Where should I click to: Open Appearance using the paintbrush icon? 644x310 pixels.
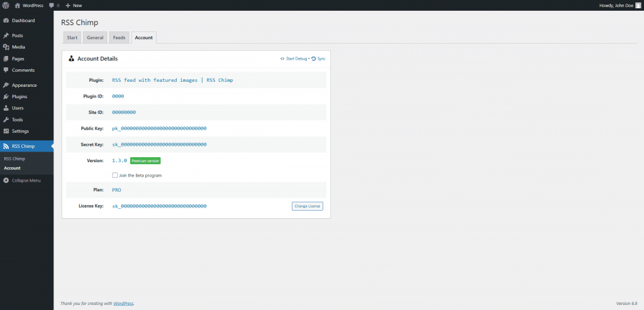tap(6, 85)
